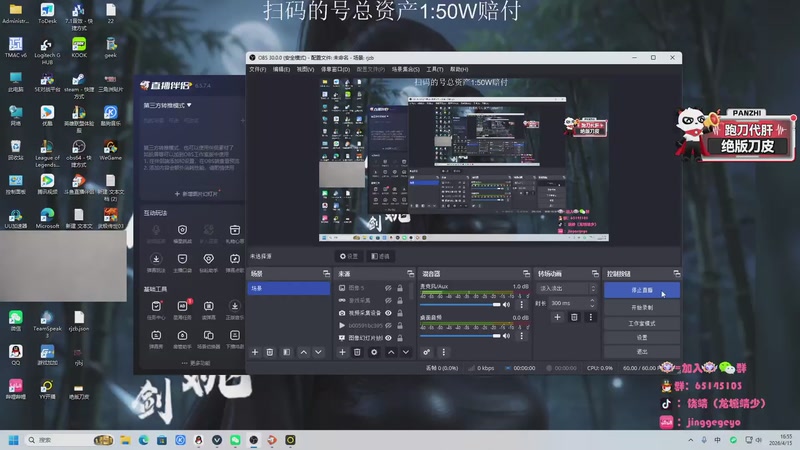Open 设置 button in OBS controls panel
This screenshot has height=450, width=800.
[642, 338]
